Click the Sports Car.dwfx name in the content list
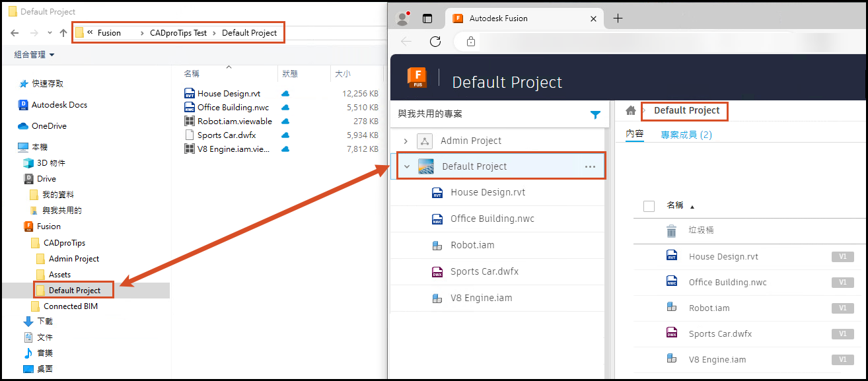 (x=720, y=333)
